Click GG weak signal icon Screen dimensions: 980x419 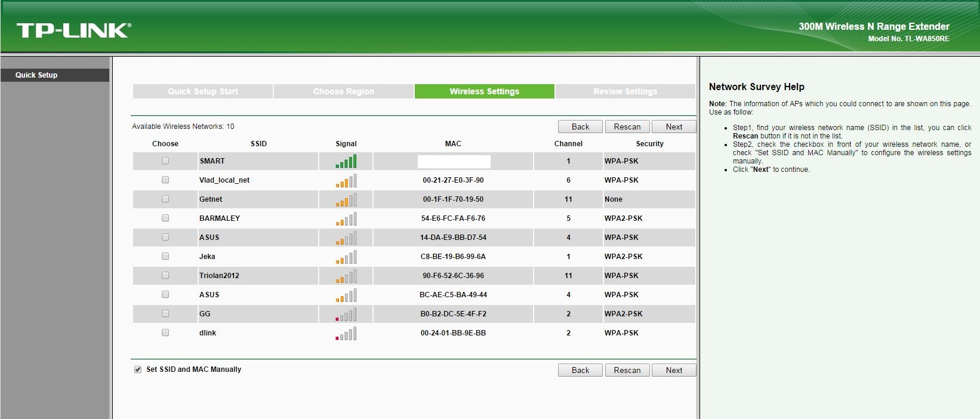point(346,314)
